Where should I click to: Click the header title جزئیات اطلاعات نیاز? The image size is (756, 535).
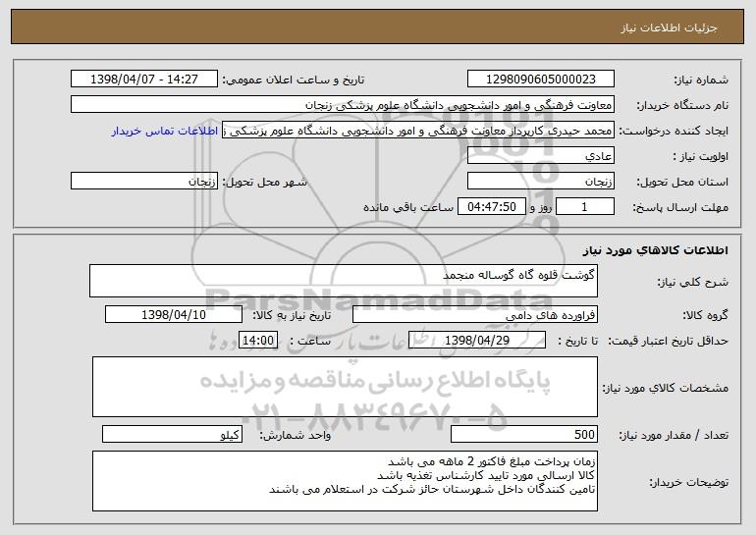click(670, 27)
